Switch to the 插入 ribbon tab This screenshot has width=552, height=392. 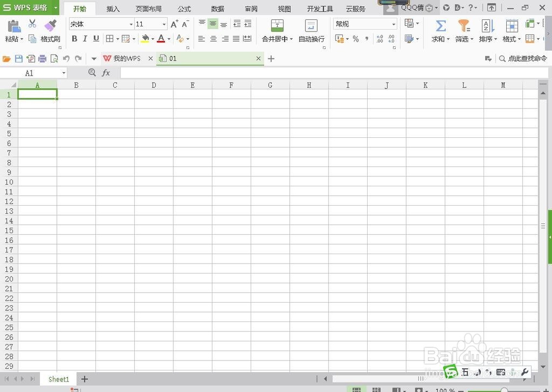[x=113, y=9]
